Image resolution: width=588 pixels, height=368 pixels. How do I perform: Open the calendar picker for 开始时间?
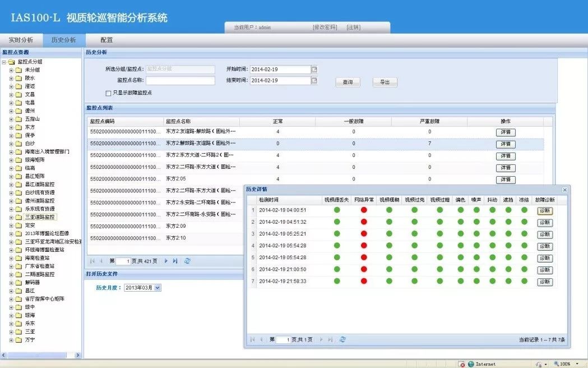(x=314, y=70)
